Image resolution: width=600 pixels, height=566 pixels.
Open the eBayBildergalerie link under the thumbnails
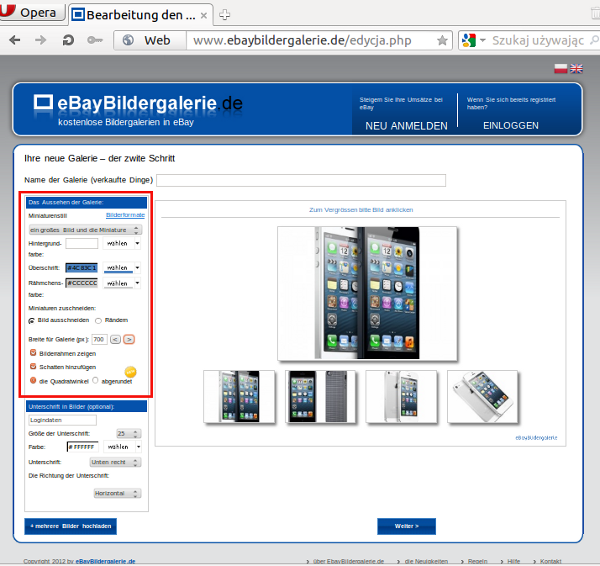pyautogui.click(x=536, y=437)
